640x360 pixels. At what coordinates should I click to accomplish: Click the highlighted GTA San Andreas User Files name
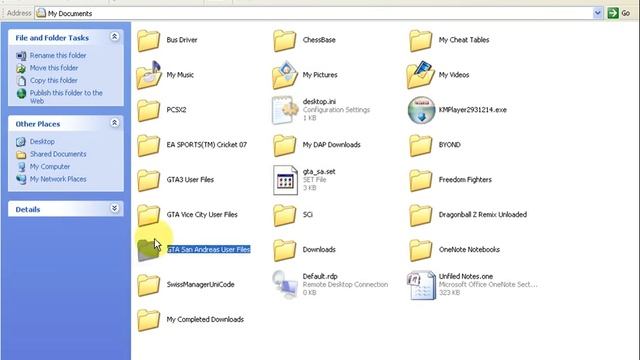(x=209, y=249)
